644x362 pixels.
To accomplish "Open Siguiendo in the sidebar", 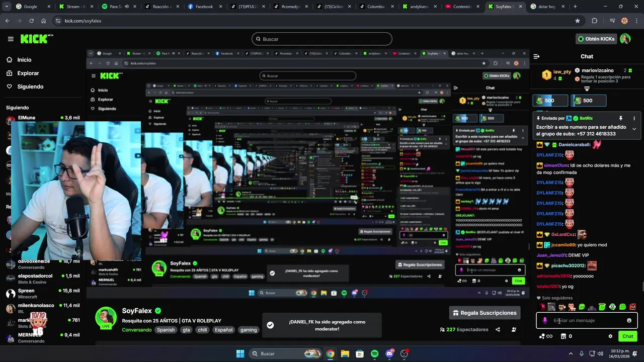I will click(x=25, y=86).
